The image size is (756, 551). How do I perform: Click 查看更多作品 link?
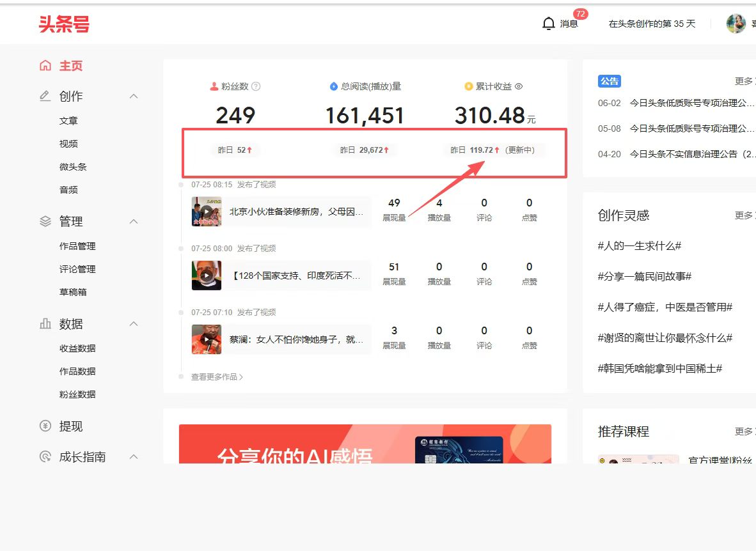(x=217, y=377)
